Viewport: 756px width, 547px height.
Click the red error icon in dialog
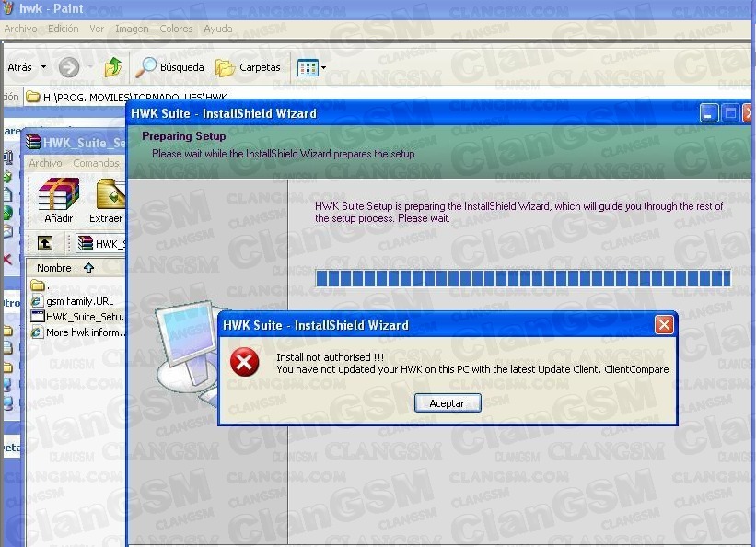pos(244,363)
